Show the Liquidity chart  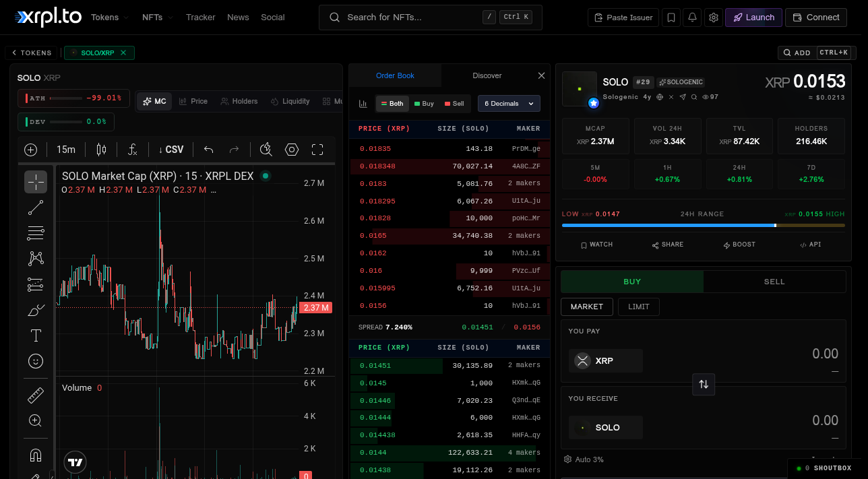(x=290, y=102)
